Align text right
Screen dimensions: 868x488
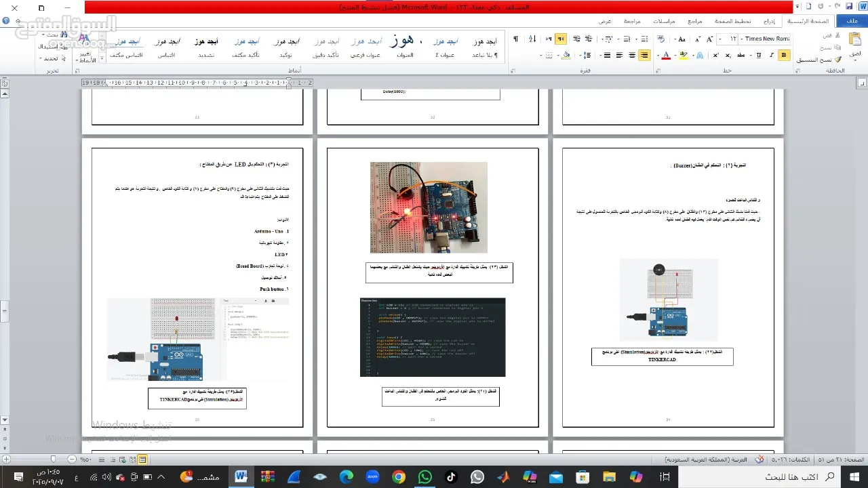tap(644, 55)
